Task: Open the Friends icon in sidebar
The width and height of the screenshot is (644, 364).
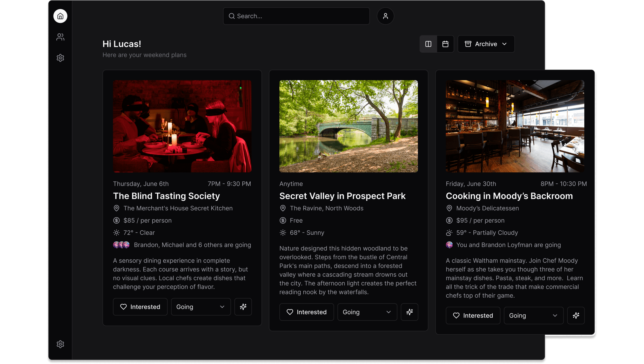Action: pyautogui.click(x=60, y=37)
